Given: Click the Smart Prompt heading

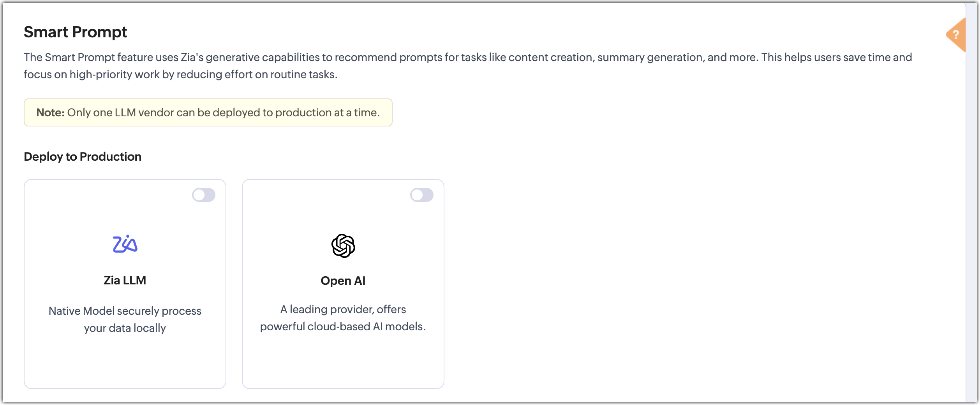Looking at the screenshot, I should [76, 32].
